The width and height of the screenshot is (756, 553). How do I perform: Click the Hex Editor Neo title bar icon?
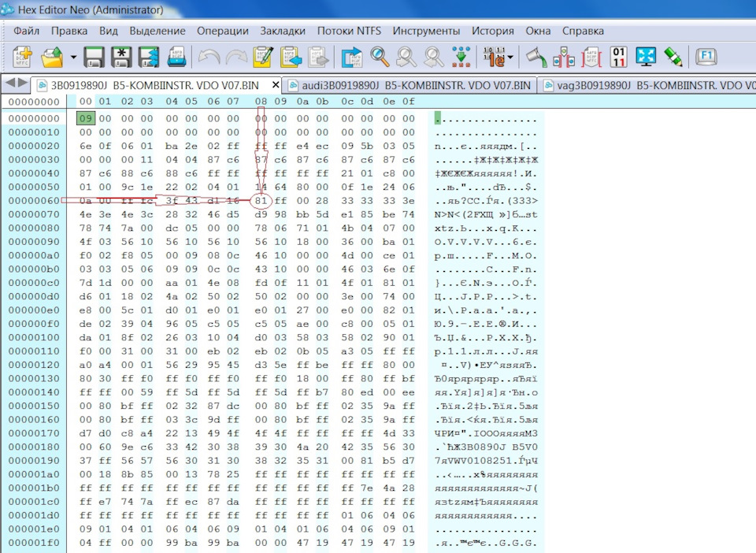[7, 9]
